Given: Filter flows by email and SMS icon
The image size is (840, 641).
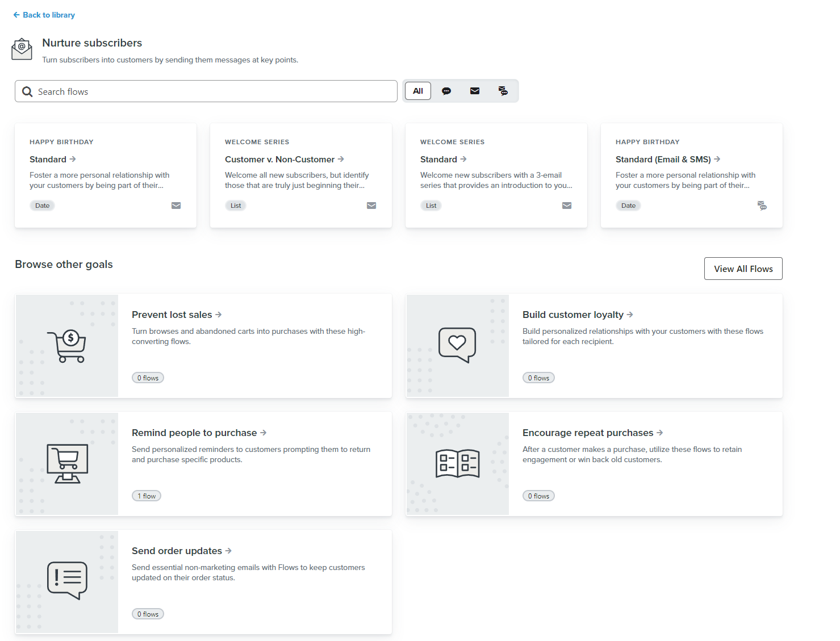Looking at the screenshot, I should pos(503,91).
